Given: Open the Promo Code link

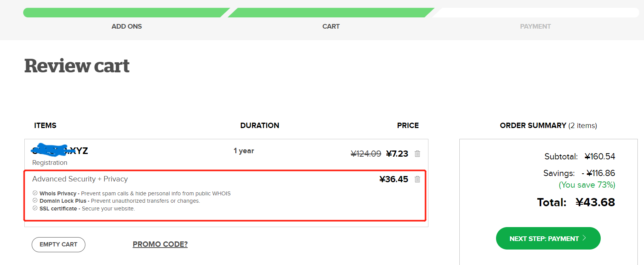Looking at the screenshot, I should pos(160,244).
